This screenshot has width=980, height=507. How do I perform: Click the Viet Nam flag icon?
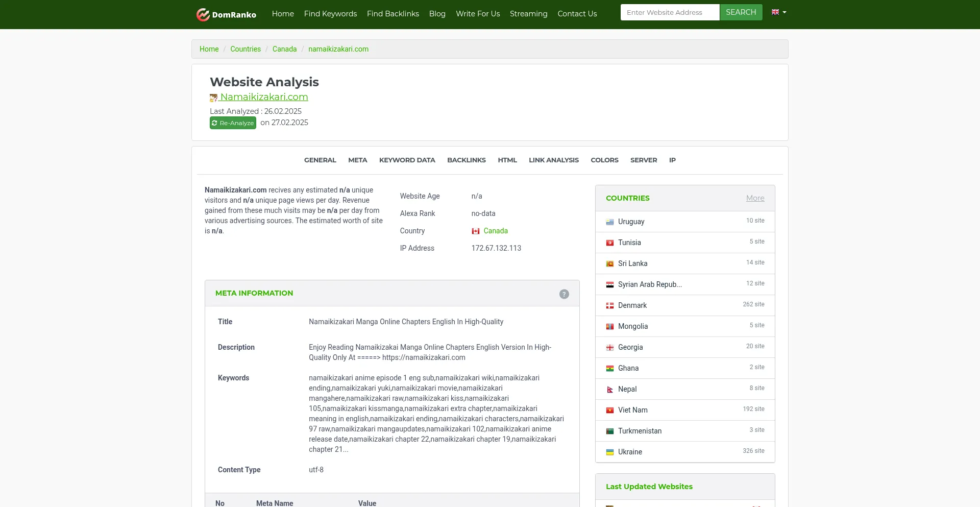610,411
